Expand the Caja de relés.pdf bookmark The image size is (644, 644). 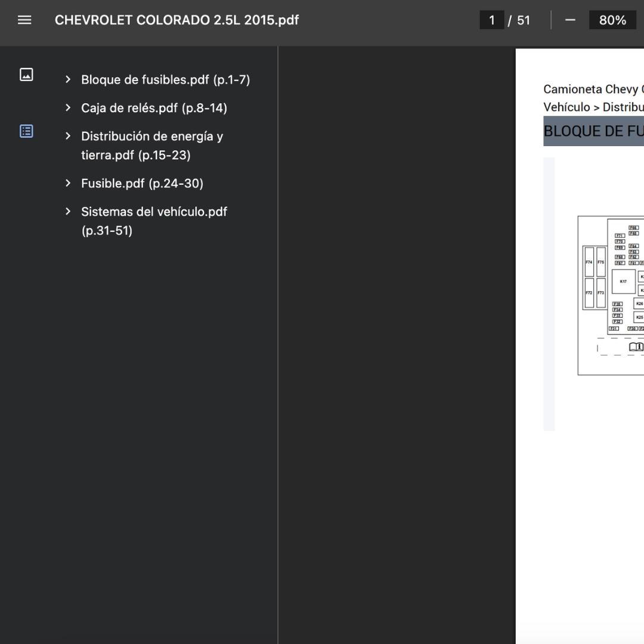tap(68, 108)
